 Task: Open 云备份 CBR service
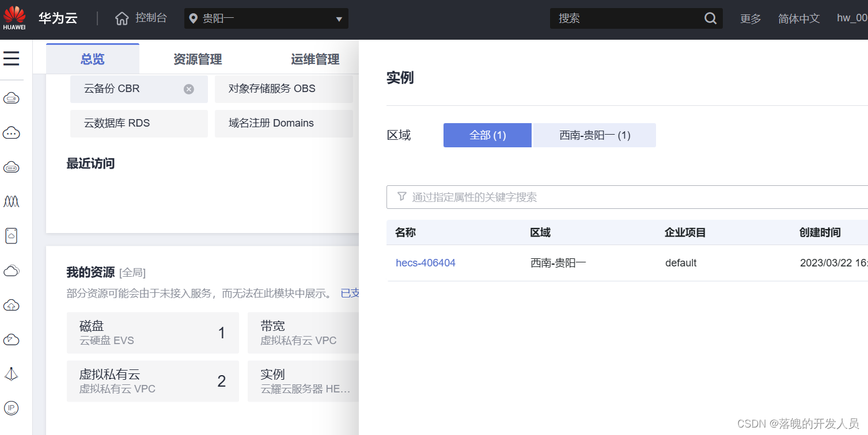tap(139, 89)
